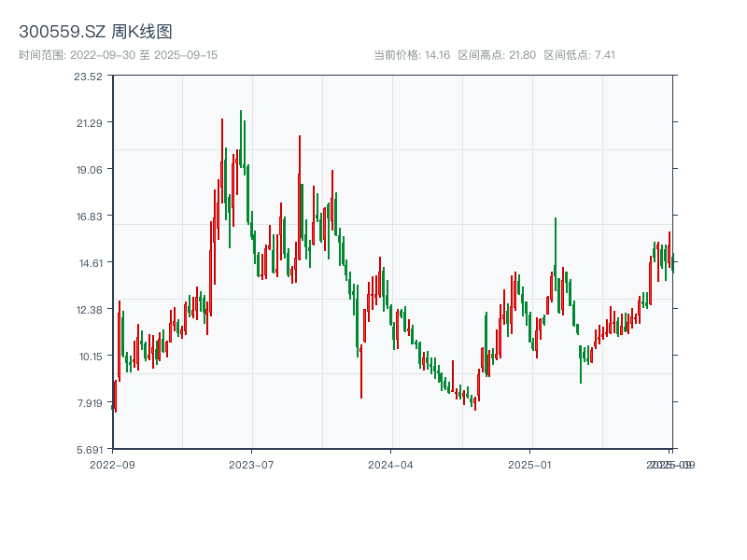This screenshot has height=560, width=747.
Task: Click x-axis date label 2025-01
Action: (529, 465)
